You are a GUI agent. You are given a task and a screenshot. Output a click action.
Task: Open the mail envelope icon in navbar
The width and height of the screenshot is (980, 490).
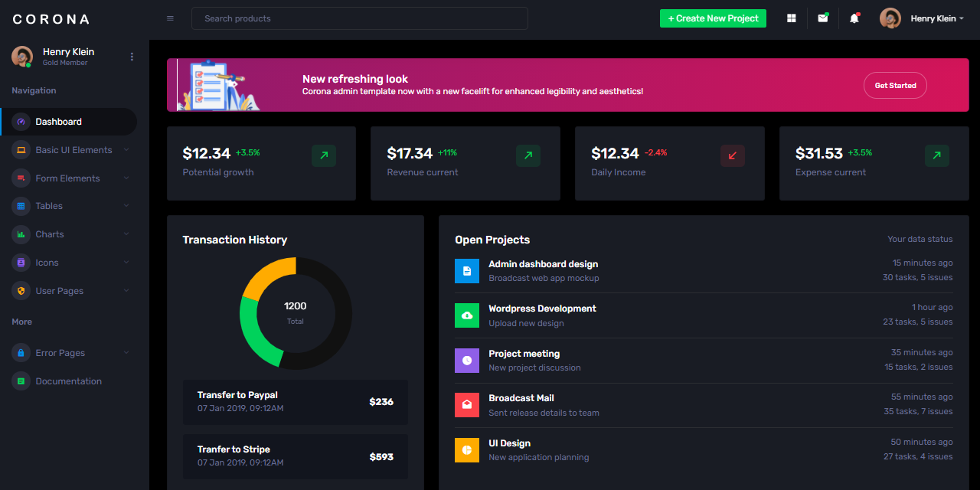pos(823,18)
